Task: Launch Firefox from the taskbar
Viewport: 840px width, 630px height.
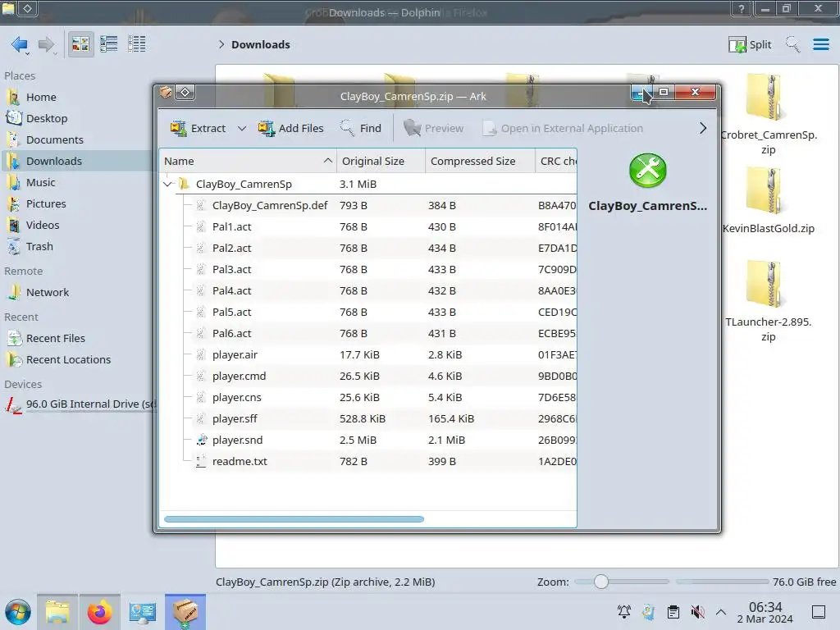Action: (99, 612)
